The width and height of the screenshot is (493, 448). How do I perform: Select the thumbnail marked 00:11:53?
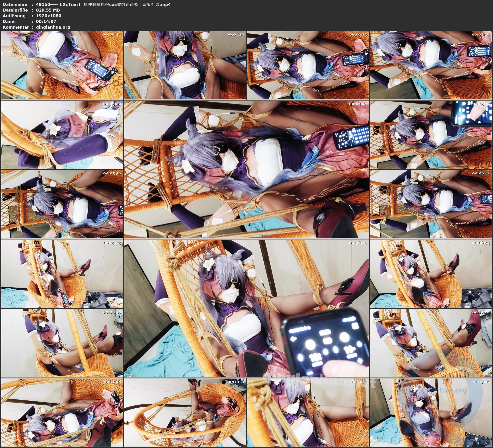pos(185,412)
